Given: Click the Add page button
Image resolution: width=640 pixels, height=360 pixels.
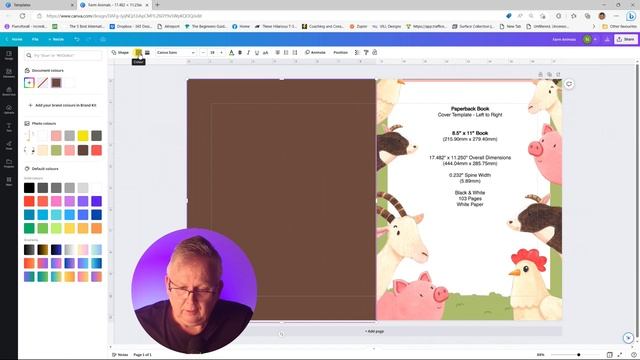Looking at the screenshot, I should 374,331.
